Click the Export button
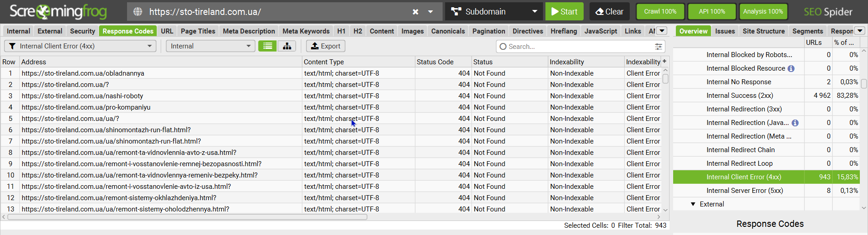 coord(325,46)
